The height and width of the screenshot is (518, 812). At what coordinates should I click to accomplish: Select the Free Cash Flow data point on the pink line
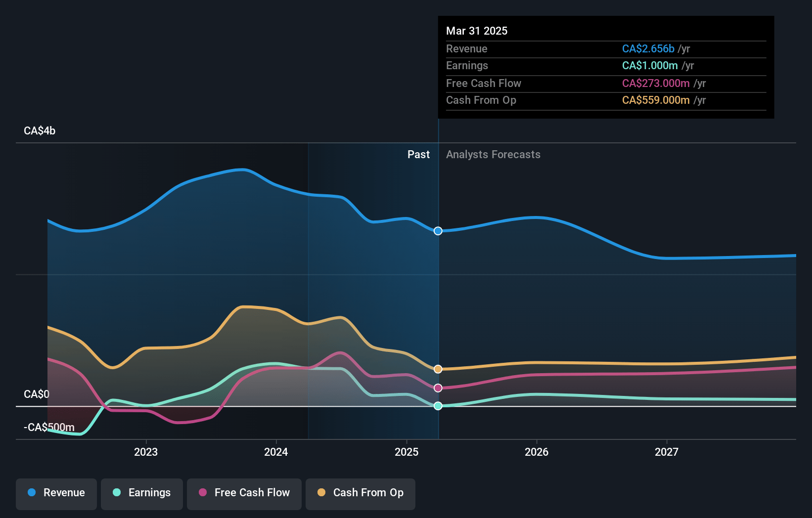point(438,388)
